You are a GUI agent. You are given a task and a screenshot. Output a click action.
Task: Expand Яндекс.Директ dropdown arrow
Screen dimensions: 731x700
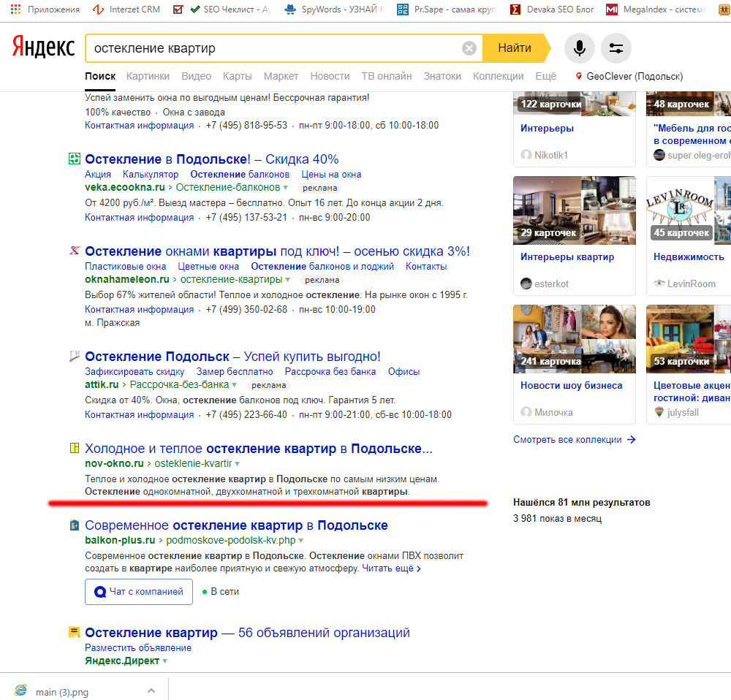[164, 662]
